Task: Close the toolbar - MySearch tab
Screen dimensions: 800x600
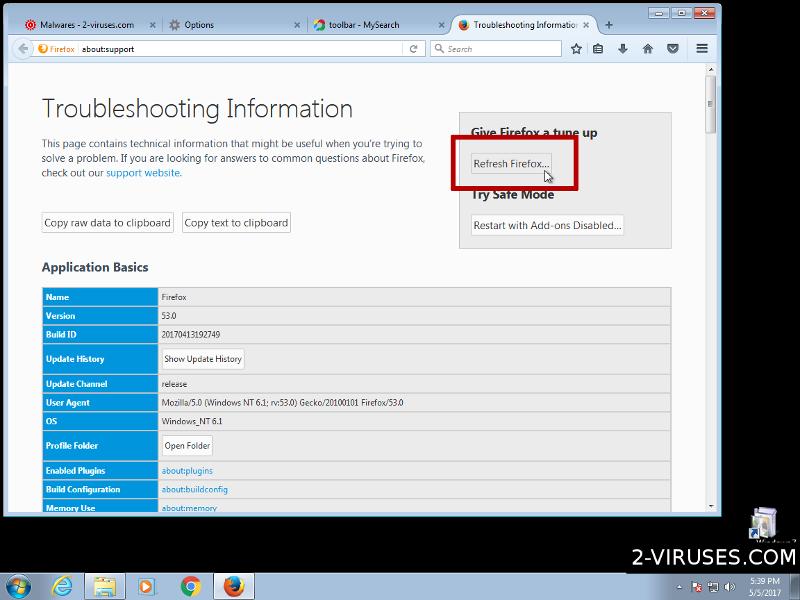Action: [441, 25]
